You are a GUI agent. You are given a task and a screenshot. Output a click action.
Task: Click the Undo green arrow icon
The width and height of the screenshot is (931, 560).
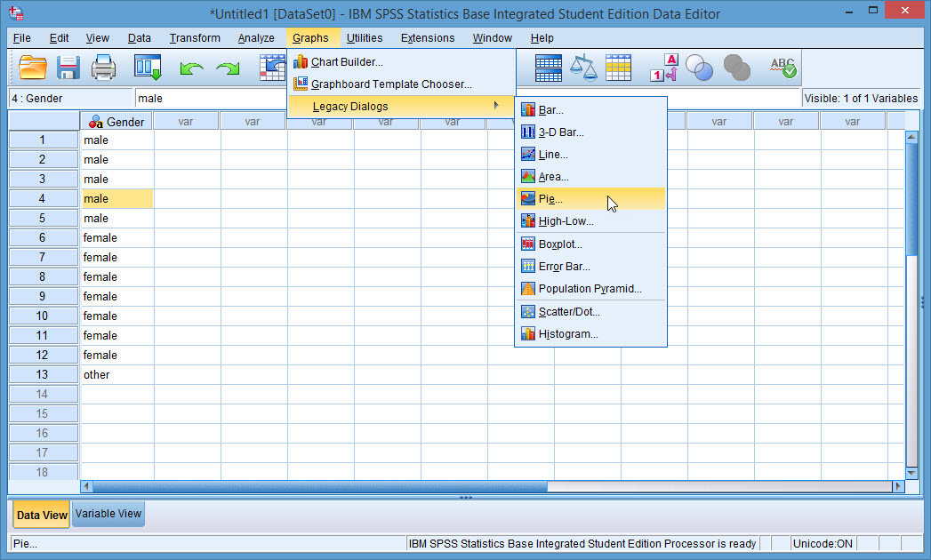tap(191, 68)
